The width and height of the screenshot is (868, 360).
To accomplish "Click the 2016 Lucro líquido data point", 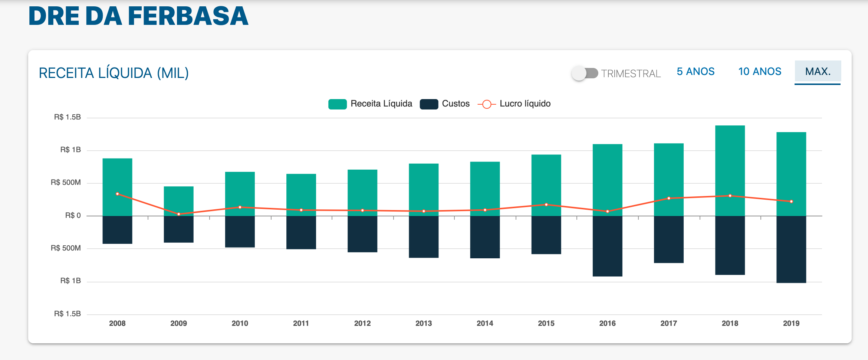I will point(608,212).
